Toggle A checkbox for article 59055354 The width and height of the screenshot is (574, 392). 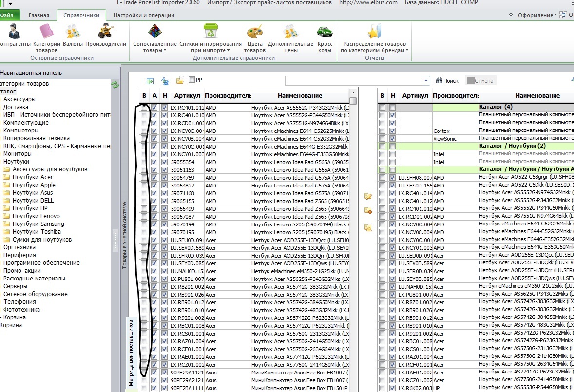coord(154,162)
